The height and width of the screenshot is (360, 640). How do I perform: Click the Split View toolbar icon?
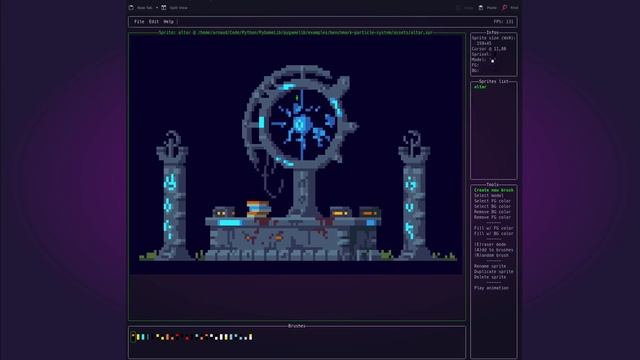pyautogui.click(x=164, y=7)
